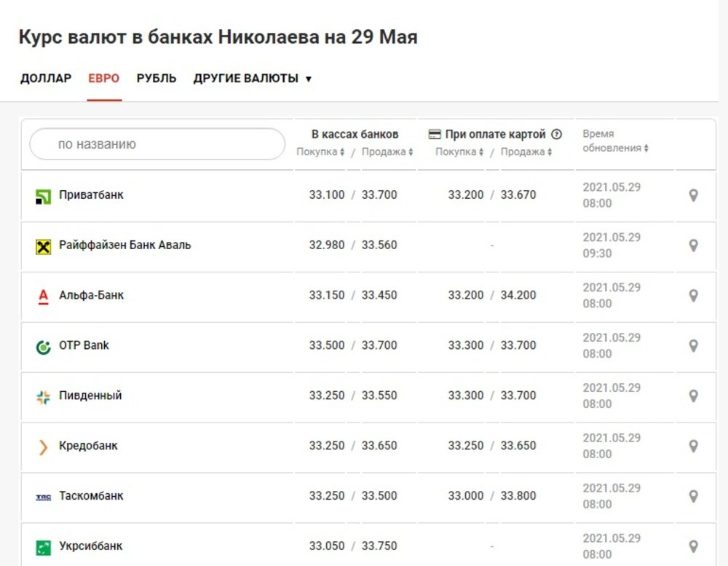Open the OTP Bank link
Viewport: 728px width, 566px height.
coord(84,345)
